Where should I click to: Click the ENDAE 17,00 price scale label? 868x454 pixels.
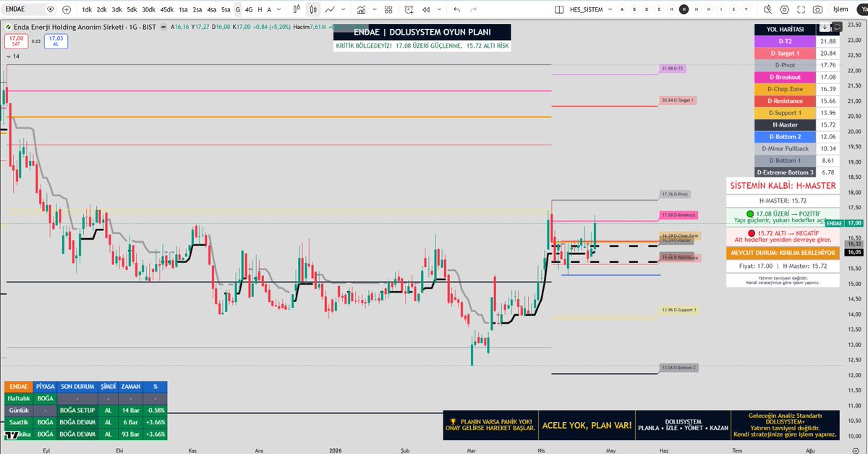click(846, 223)
